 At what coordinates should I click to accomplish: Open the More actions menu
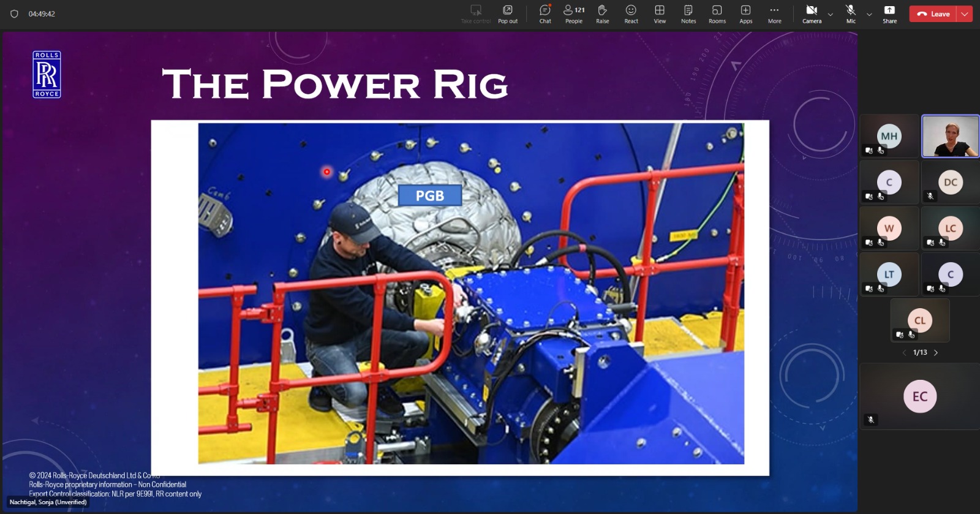[775, 13]
